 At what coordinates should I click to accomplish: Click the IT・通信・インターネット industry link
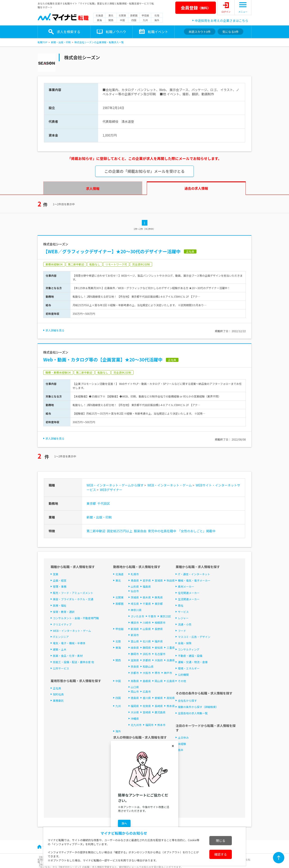193,574
